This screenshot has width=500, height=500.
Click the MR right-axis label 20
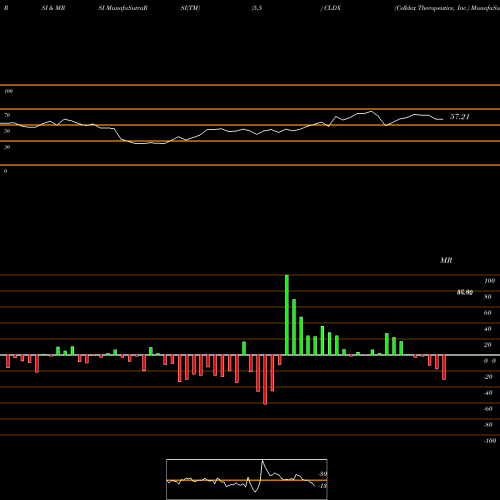click(488, 345)
